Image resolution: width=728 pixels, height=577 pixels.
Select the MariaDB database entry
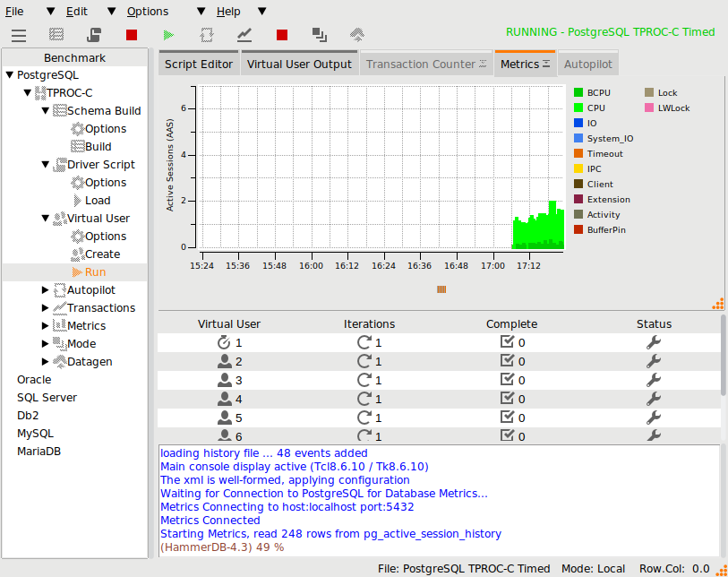[39, 451]
